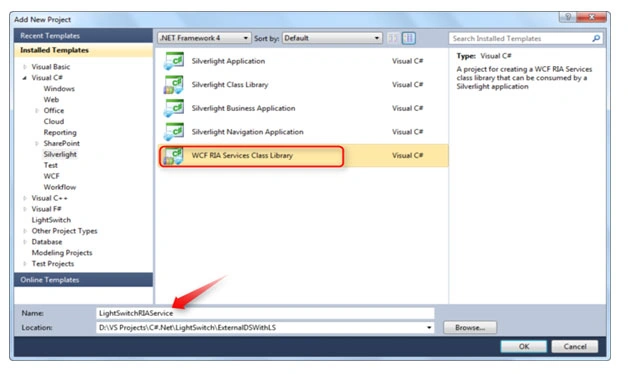Select the Workflow category

(x=60, y=187)
